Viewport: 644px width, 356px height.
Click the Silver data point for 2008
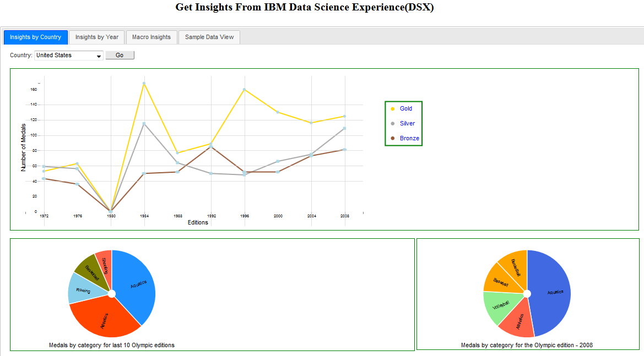click(345, 128)
